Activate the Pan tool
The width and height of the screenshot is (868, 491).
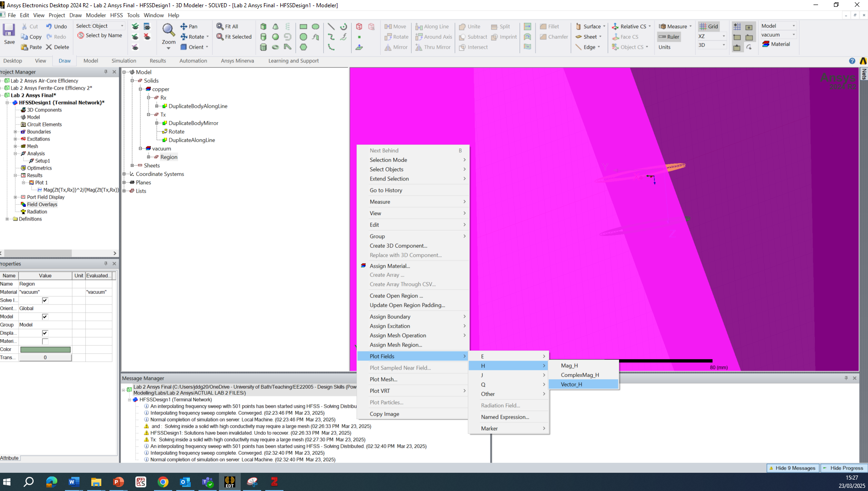tap(189, 26)
